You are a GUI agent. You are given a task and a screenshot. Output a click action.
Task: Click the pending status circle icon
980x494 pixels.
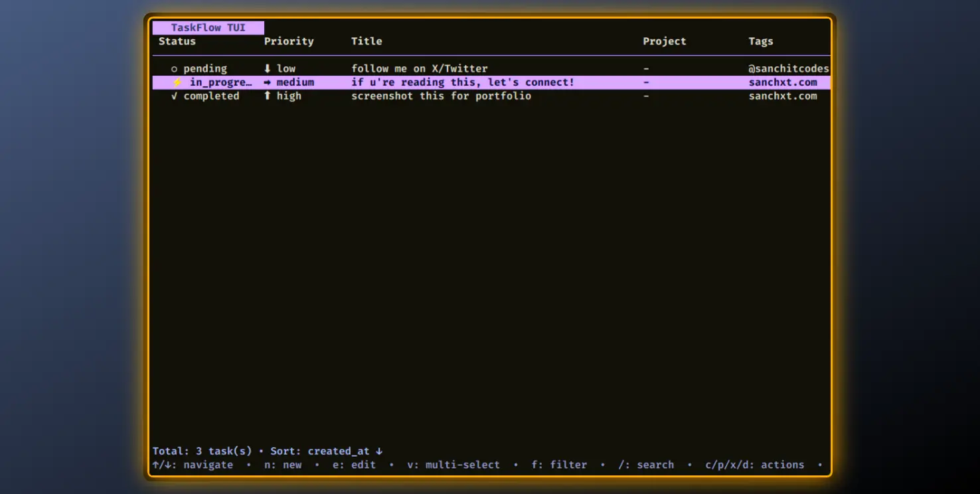click(174, 68)
